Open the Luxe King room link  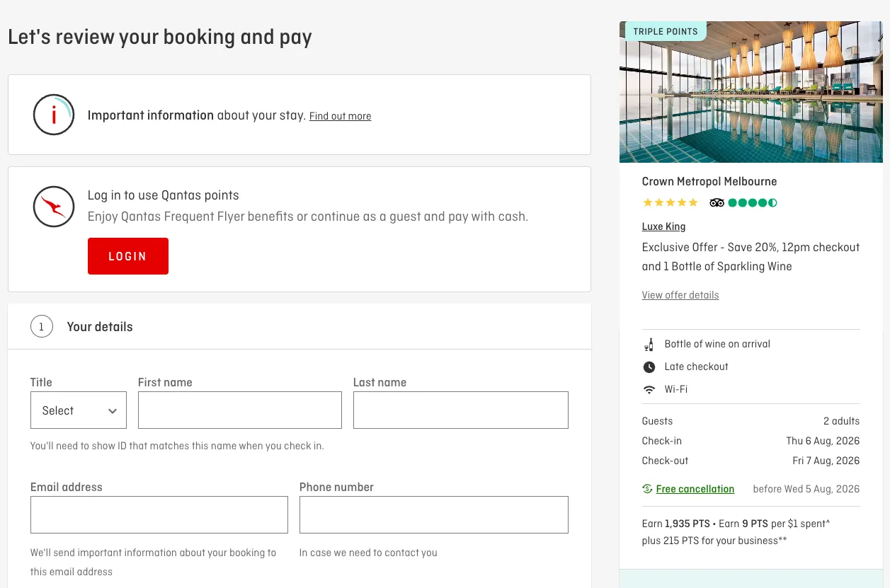tap(663, 226)
